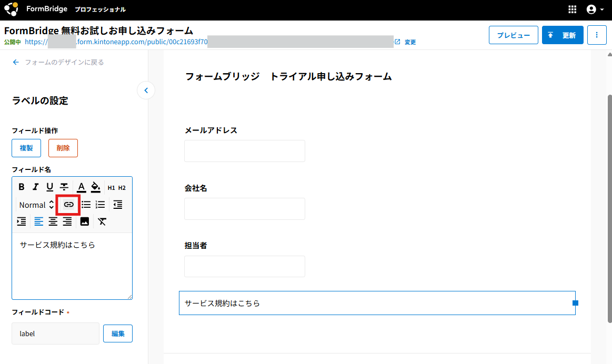Create a bulleted list
Image resolution: width=612 pixels, height=364 pixels.
tap(86, 205)
